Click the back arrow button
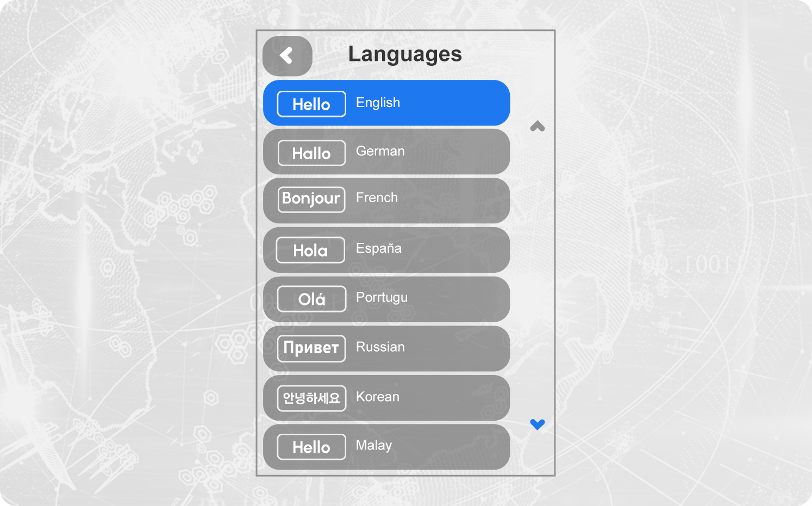Viewport: 812px width, 506px height. (287, 55)
